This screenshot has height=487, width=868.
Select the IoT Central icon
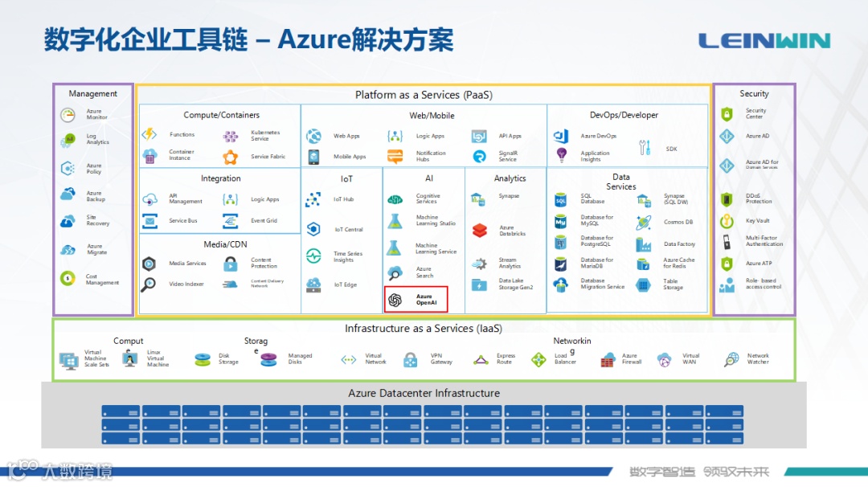[x=313, y=228]
